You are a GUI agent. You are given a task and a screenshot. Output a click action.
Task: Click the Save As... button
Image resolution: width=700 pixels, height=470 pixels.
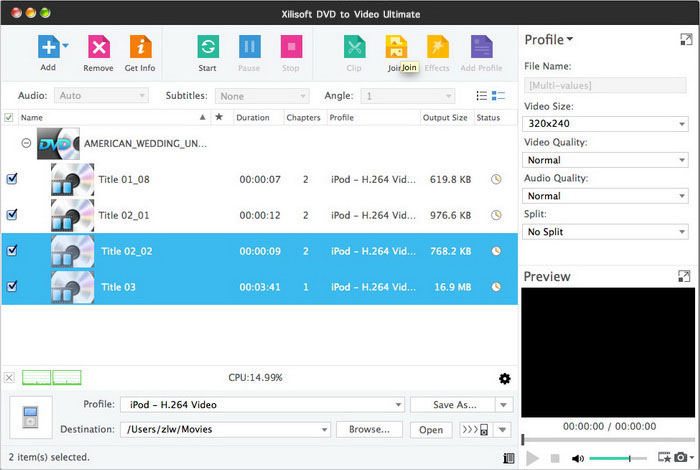[452, 405]
